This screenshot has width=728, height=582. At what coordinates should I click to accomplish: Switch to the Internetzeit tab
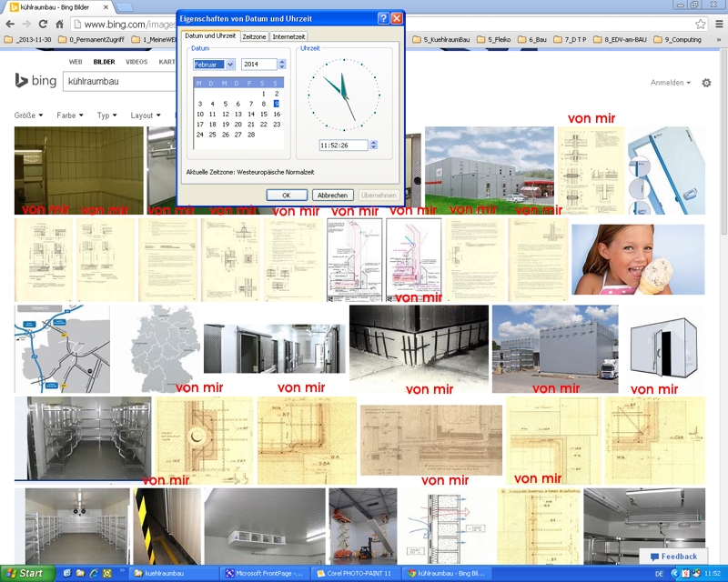pyautogui.click(x=289, y=36)
